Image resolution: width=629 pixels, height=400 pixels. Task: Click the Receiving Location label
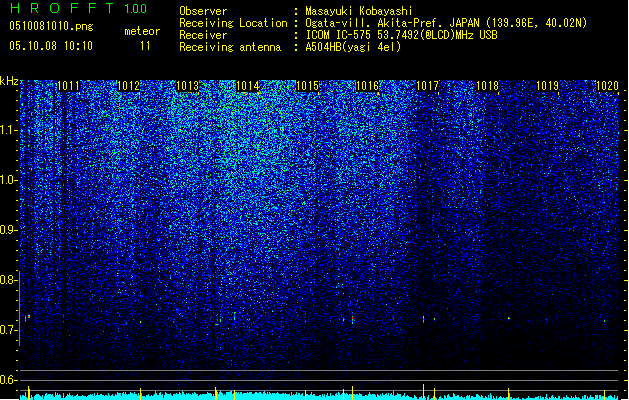coord(233,23)
